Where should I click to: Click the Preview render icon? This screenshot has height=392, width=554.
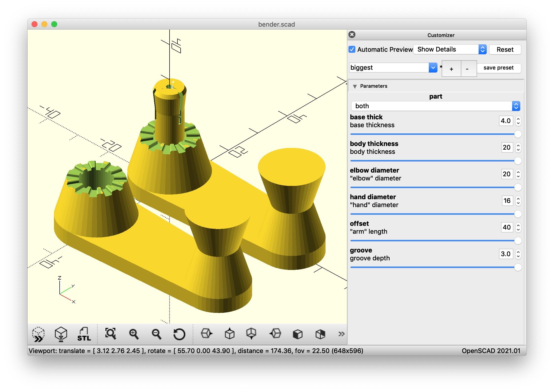tap(38, 335)
